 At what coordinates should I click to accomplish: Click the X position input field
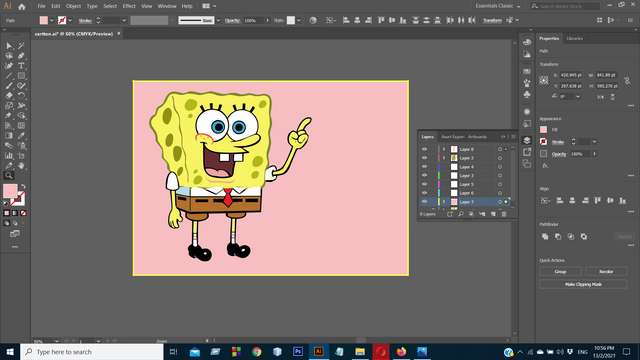pyautogui.click(x=571, y=75)
